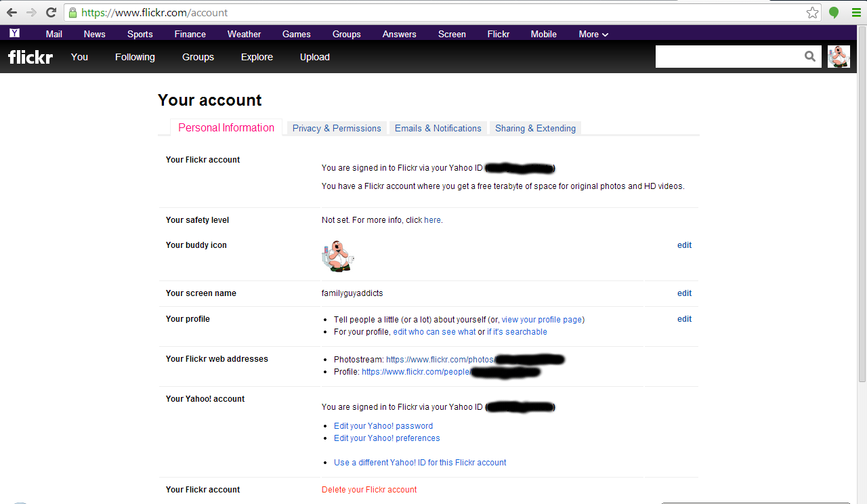Go back with browser back arrow
Image resolution: width=867 pixels, height=504 pixels.
coord(12,12)
